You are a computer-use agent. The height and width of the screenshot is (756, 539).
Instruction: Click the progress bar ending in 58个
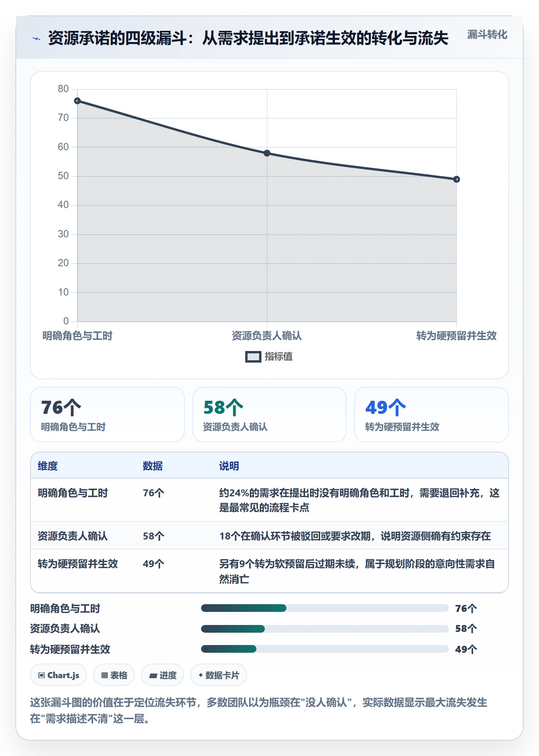[325, 629]
